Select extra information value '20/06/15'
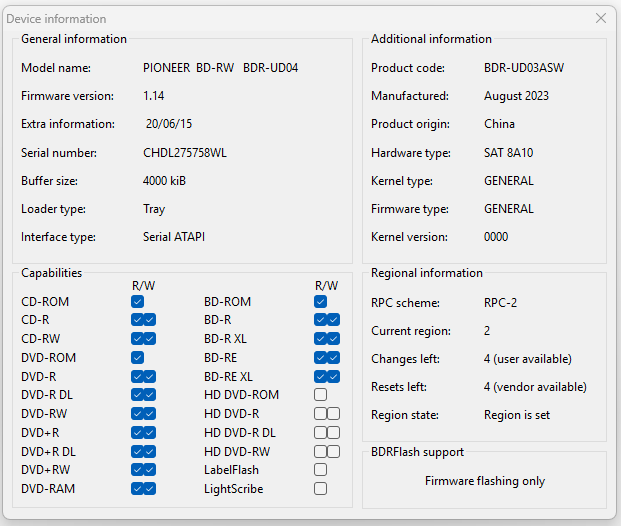The image size is (621, 526). click(x=169, y=124)
